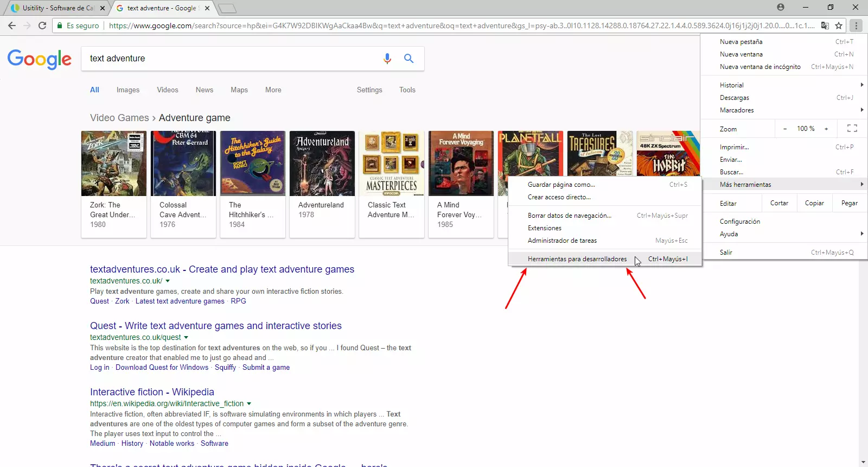Expand the Historial submenu
Screen dimensions: 868x467
(861, 85)
